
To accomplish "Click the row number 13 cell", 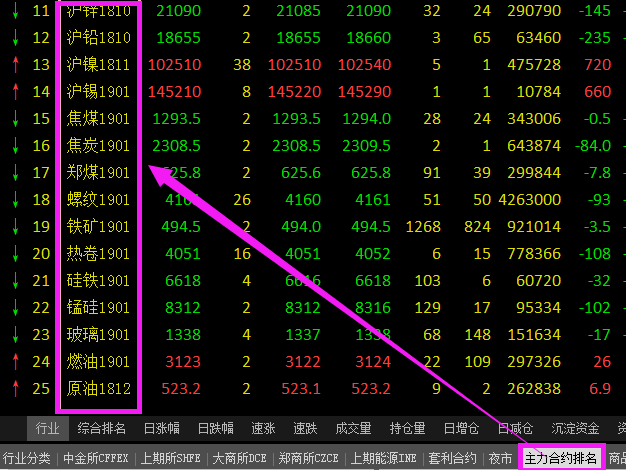I will pyautogui.click(x=41, y=64).
